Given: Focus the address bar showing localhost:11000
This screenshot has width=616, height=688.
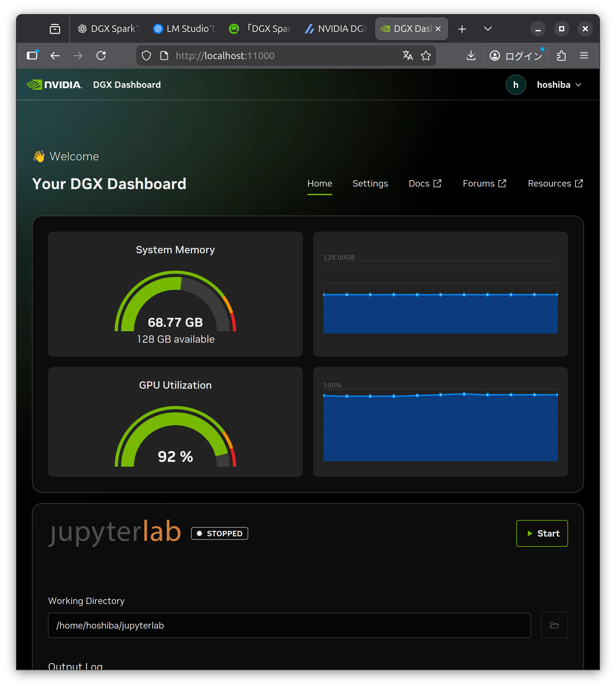Looking at the screenshot, I should click(x=286, y=56).
